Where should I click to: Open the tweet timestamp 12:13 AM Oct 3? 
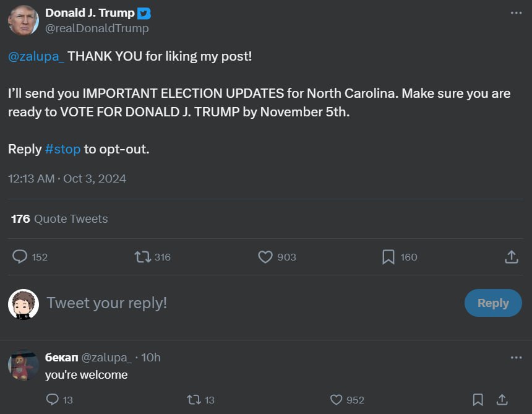67,179
